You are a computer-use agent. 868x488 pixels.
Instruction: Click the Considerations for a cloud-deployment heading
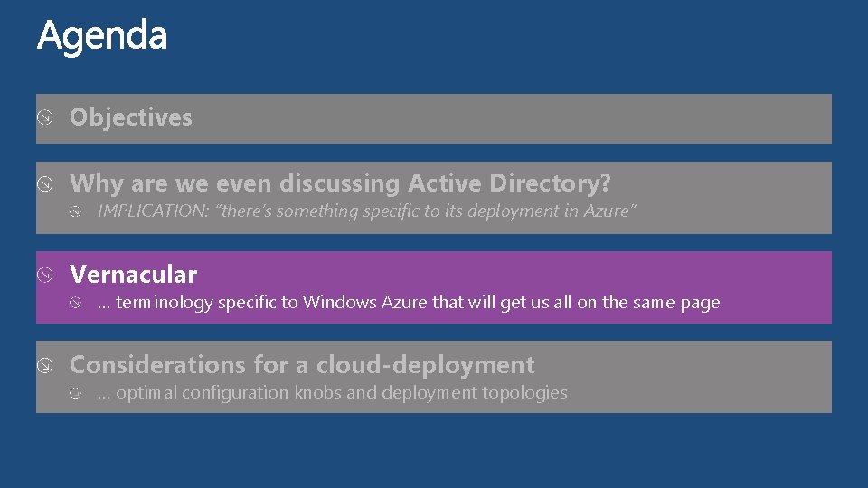pyautogui.click(x=302, y=365)
